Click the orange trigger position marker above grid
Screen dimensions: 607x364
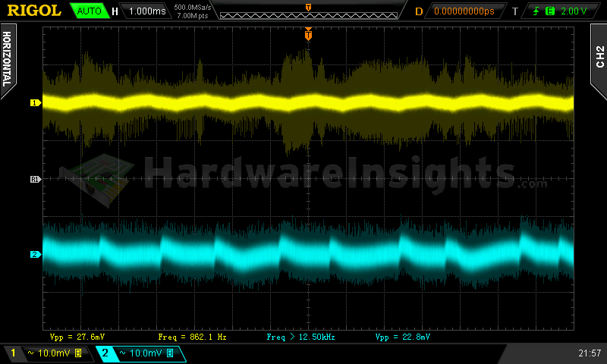point(308,34)
